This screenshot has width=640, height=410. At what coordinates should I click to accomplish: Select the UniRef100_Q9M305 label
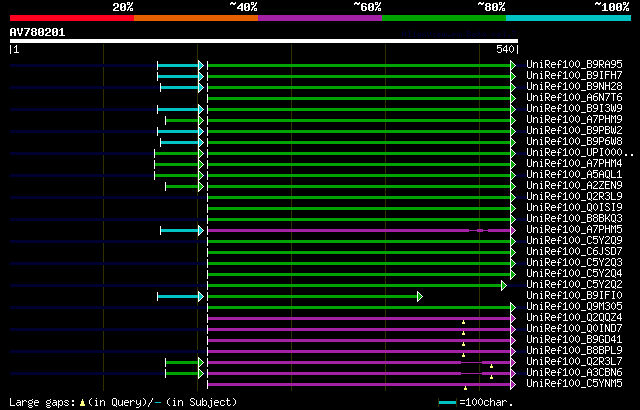pos(574,307)
